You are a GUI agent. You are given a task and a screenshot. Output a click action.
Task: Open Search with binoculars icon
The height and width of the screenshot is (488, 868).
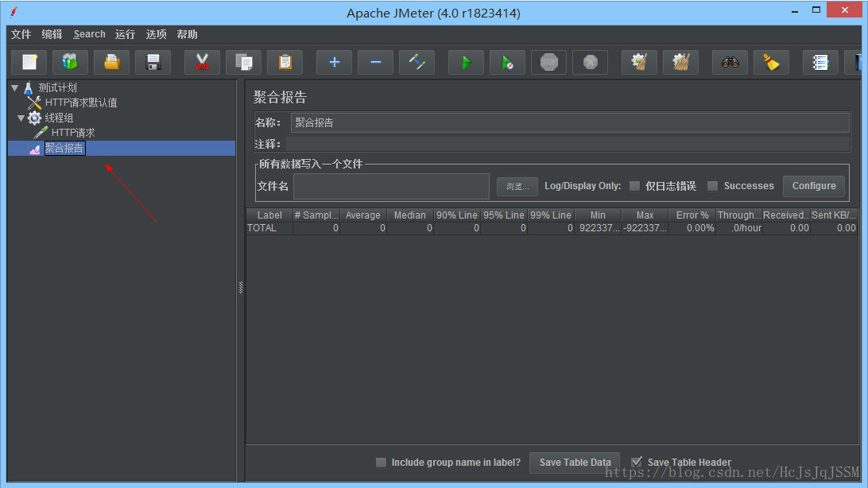[x=730, y=62]
